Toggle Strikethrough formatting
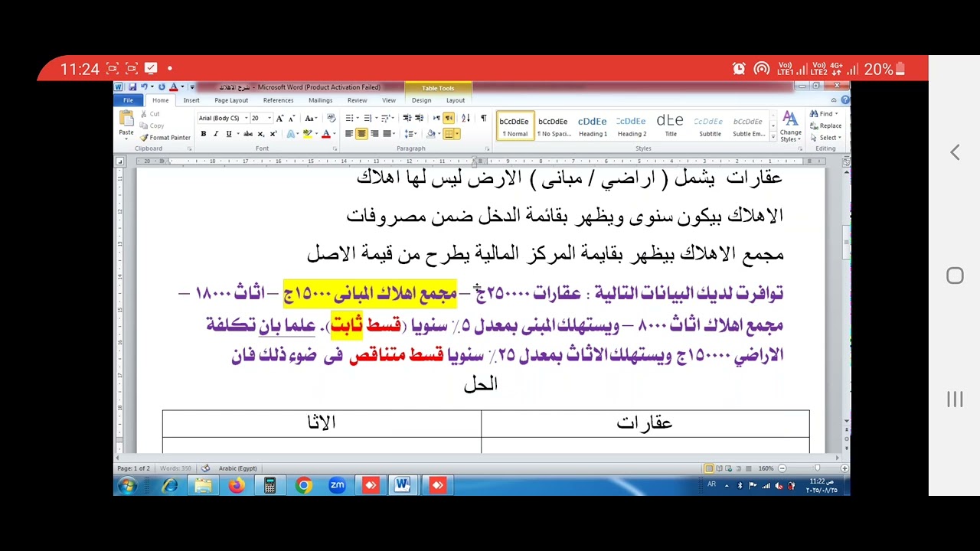The image size is (980, 551). click(x=248, y=134)
